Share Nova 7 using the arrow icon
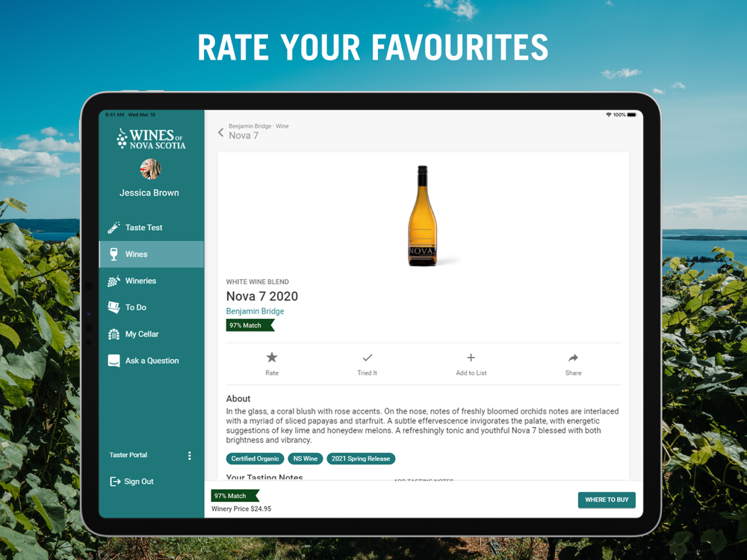 pos(573,358)
